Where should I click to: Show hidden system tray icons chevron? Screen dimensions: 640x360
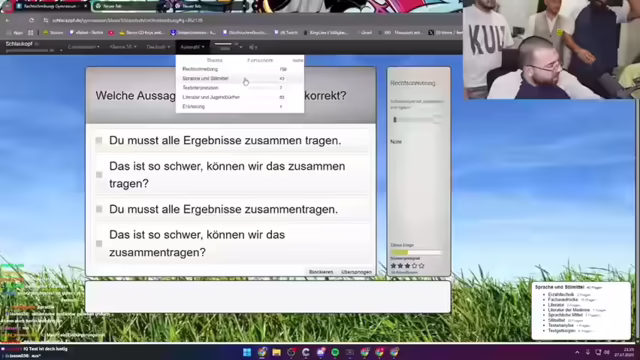point(577,352)
